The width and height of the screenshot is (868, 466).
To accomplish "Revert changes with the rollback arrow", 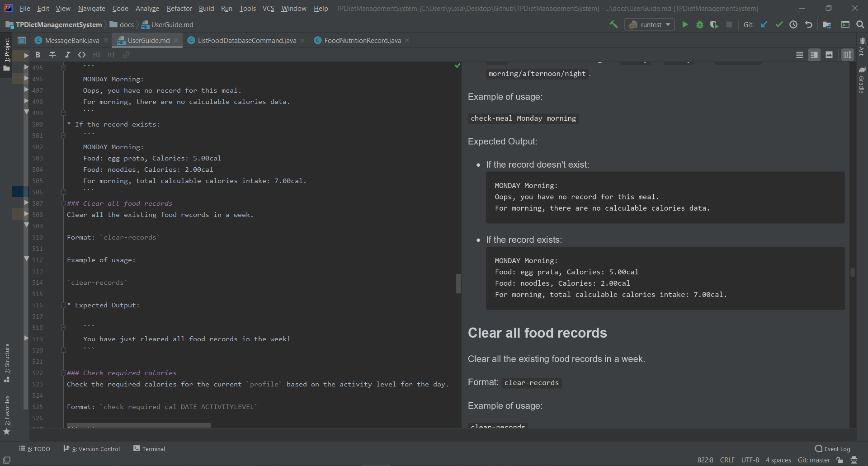I will (809, 24).
